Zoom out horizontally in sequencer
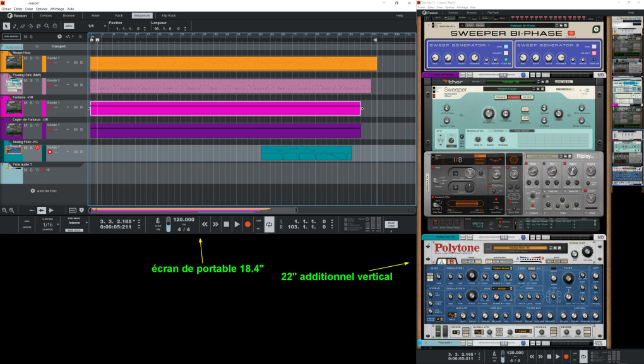644x364 pixels. (x=4, y=210)
